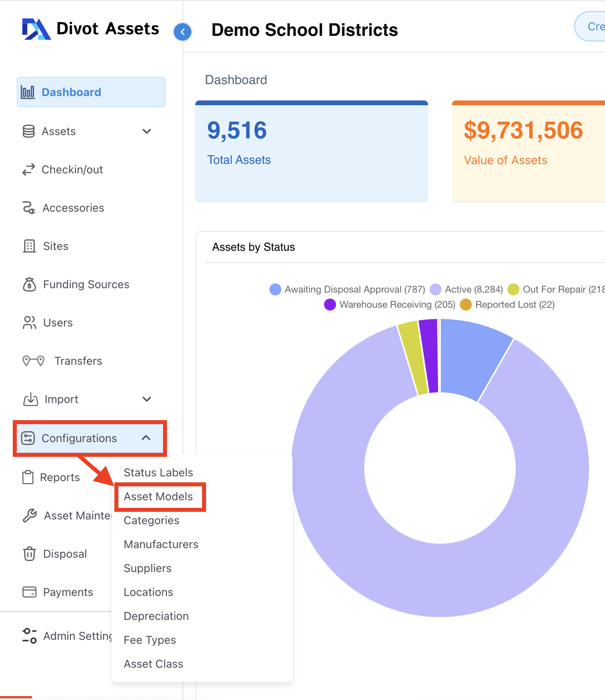Toggle Warehouse Receiving series in chart legend

[x=390, y=305]
